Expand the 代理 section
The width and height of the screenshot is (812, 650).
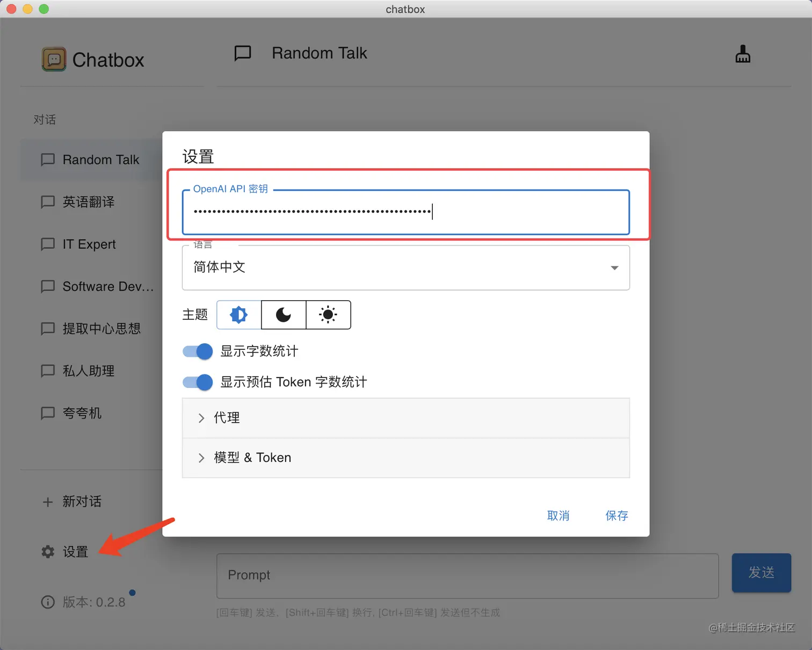tap(406, 418)
